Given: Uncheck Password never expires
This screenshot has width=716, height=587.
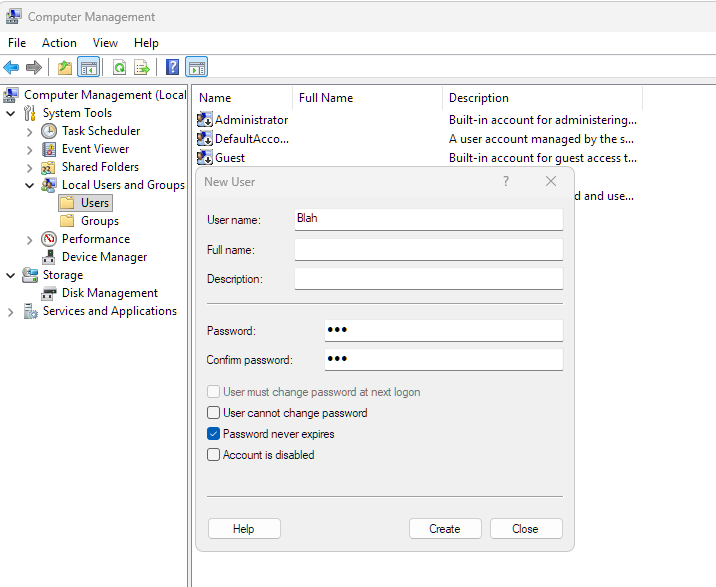Looking at the screenshot, I should pos(213,434).
